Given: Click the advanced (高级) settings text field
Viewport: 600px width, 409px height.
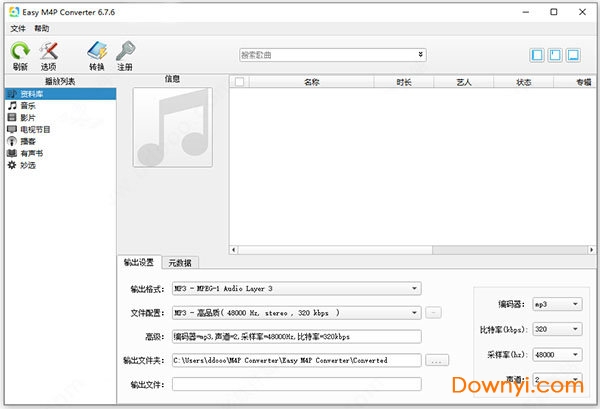Looking at the screenshot, I should pyautogui.click(x=297, y=337).
